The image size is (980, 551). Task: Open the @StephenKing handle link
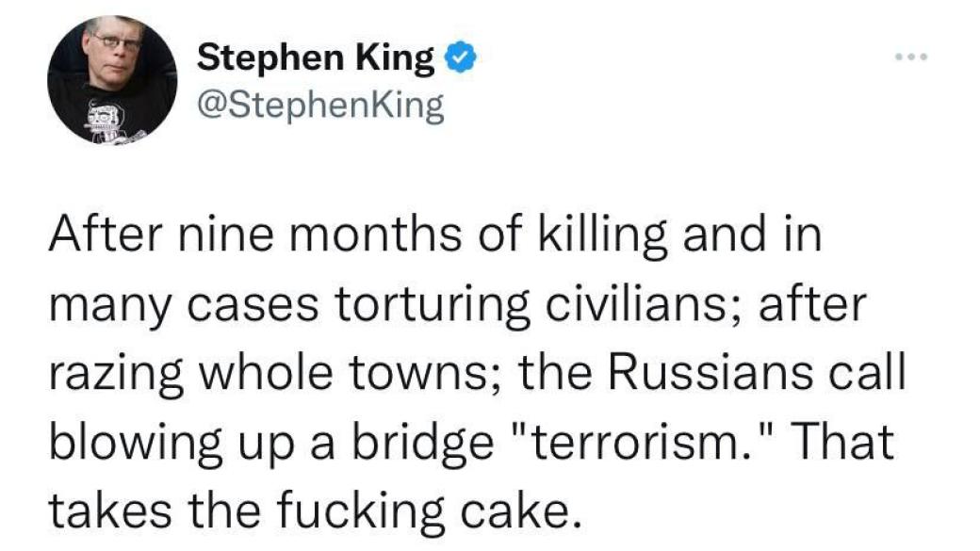tap(320, 105)
